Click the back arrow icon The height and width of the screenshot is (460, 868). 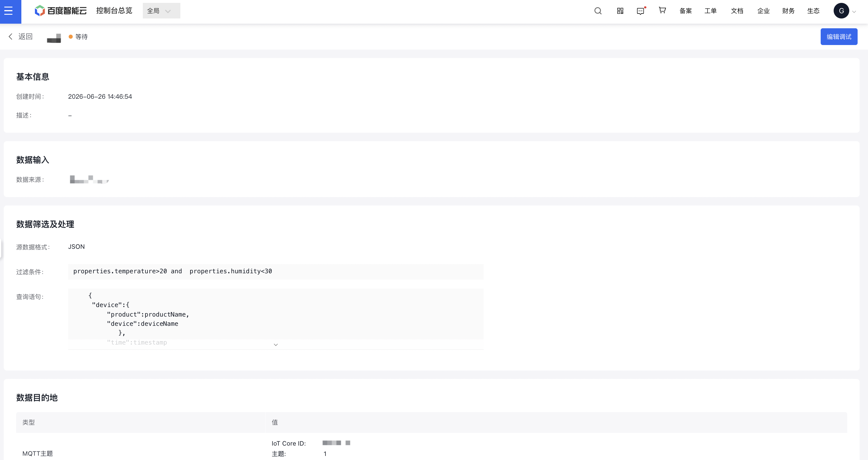[10, 36]
